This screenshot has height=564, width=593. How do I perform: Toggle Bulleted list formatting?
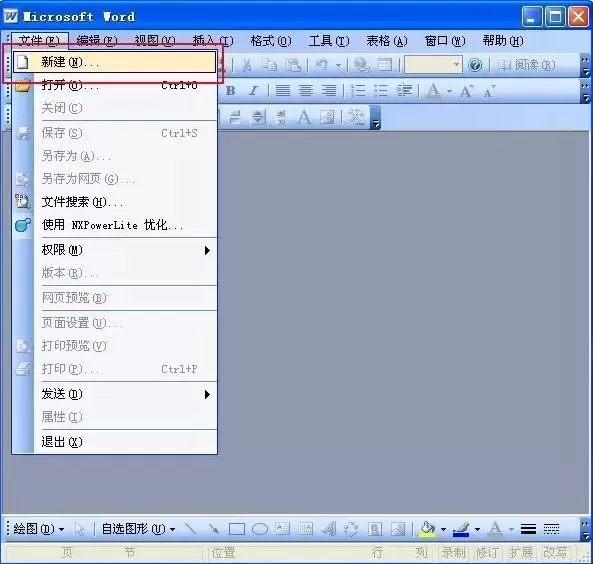click(x=380, y=91)
